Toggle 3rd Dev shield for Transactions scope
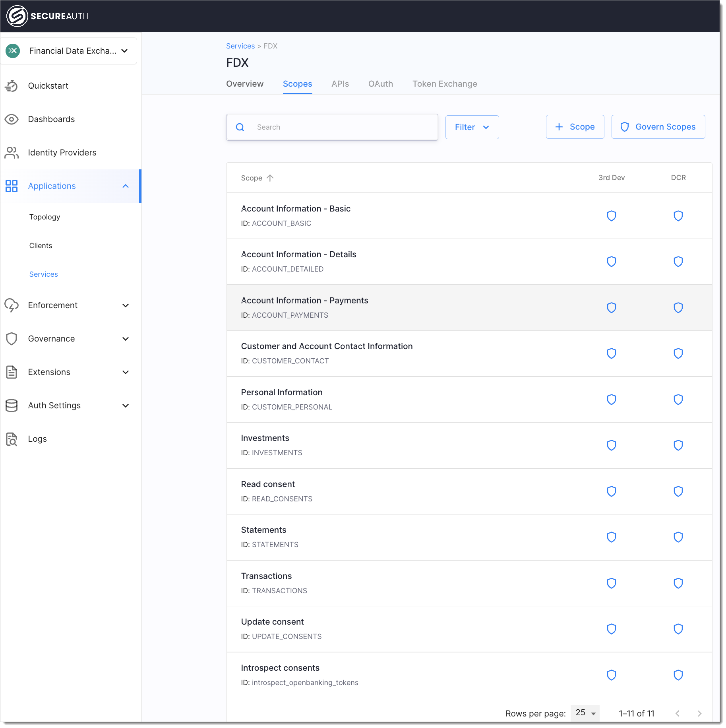Viewport: 726px width, 728px height. click(x=611, y=583)
